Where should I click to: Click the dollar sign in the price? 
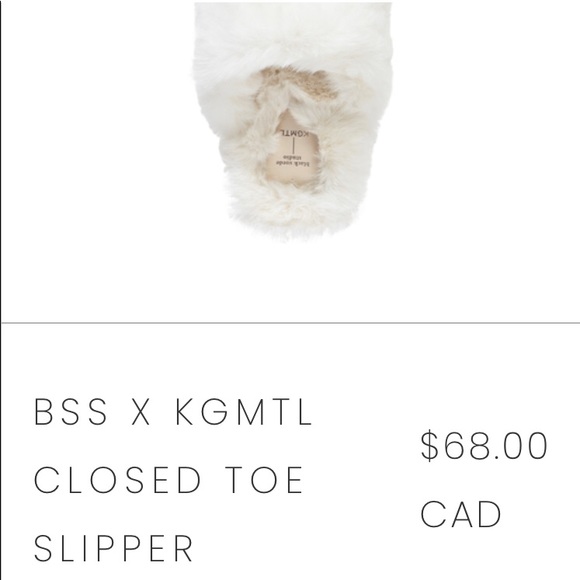tap(429, 446)
